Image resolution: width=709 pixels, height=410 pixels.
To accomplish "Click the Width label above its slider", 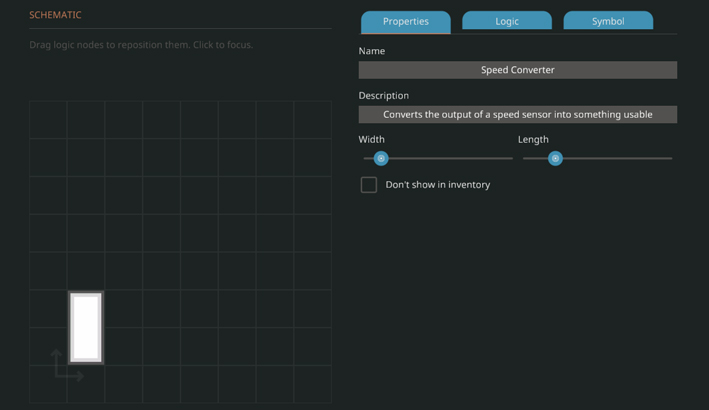I will (x=371, y=139).
